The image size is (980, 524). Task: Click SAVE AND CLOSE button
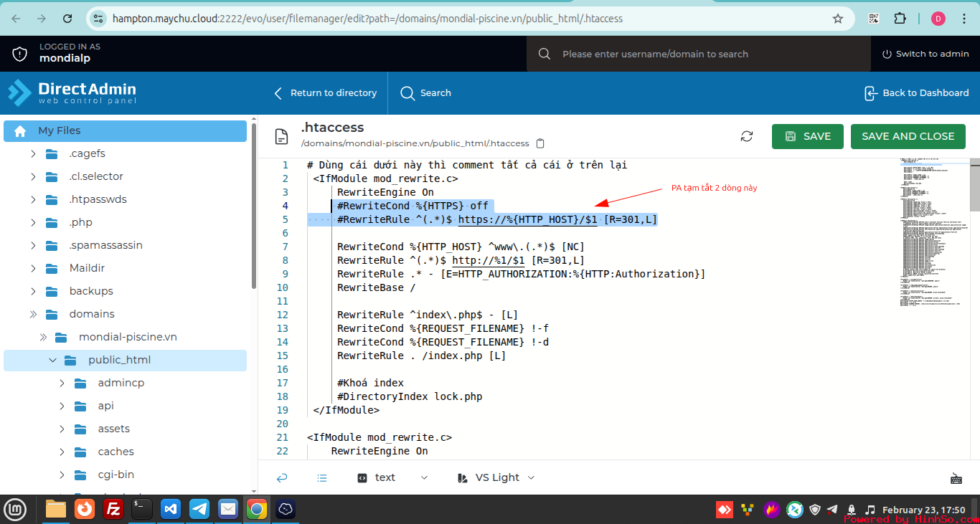(908, 136)
